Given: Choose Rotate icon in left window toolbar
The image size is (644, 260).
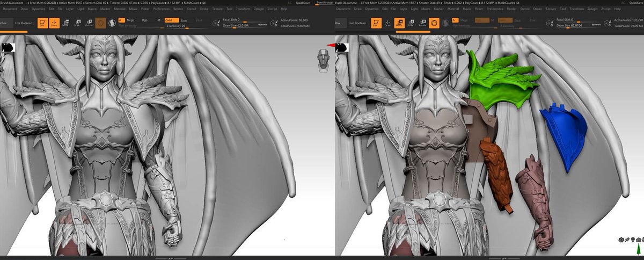Looking at the screenshot, I should point(89,23).
